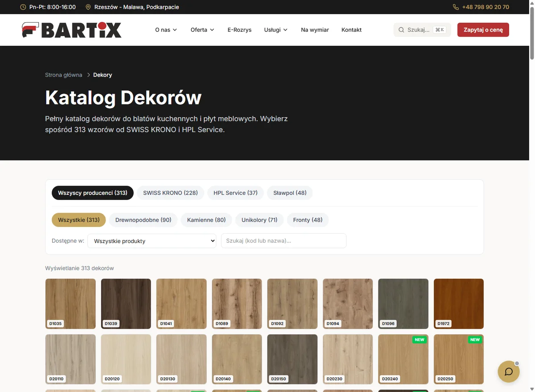Image resolution: width=535 pixels, height=392 pixels.
Task: Open the E-Rozrys page
Action: point(239,30)
